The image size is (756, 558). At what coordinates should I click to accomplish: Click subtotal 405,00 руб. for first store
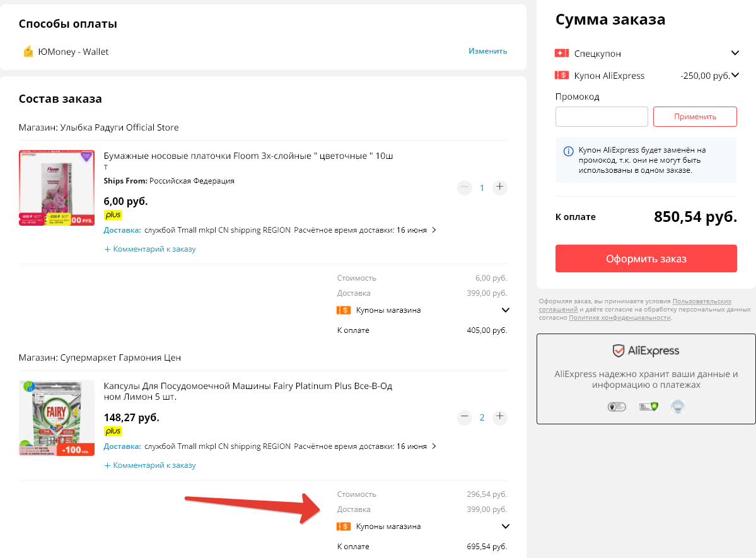(487, 330)
